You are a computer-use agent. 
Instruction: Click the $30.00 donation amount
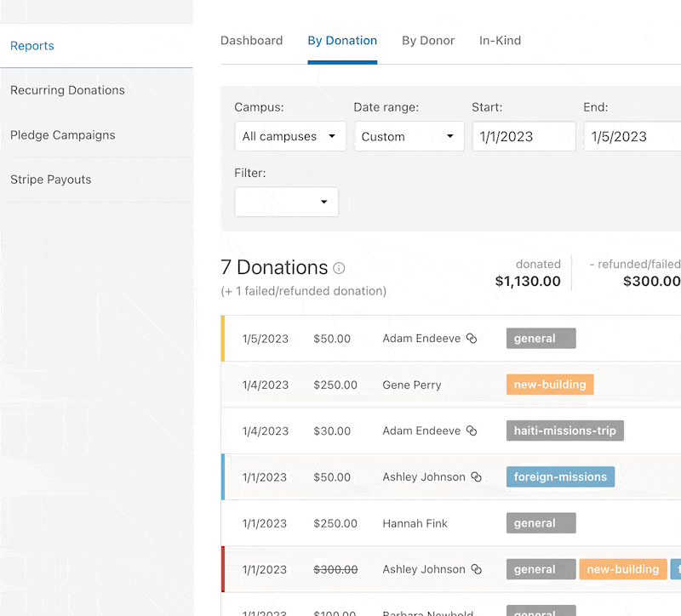point(332,431)
